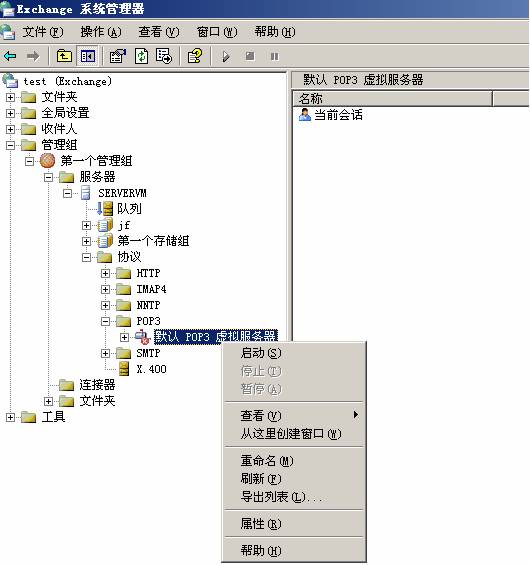Expand 默认 POP3 虚拟服务器 node
530x565 pixels.
coord(124,337)
